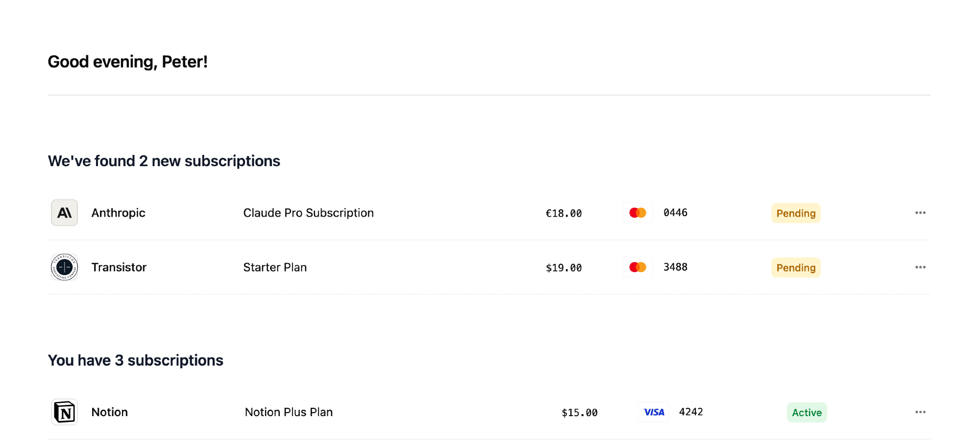
Task: Click Mastercard icon for card 0446
Action: [x=637, y=213]
